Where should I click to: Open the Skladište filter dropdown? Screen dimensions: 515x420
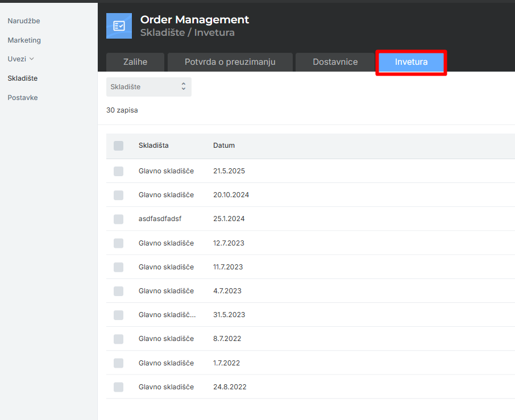coord(149,87)
